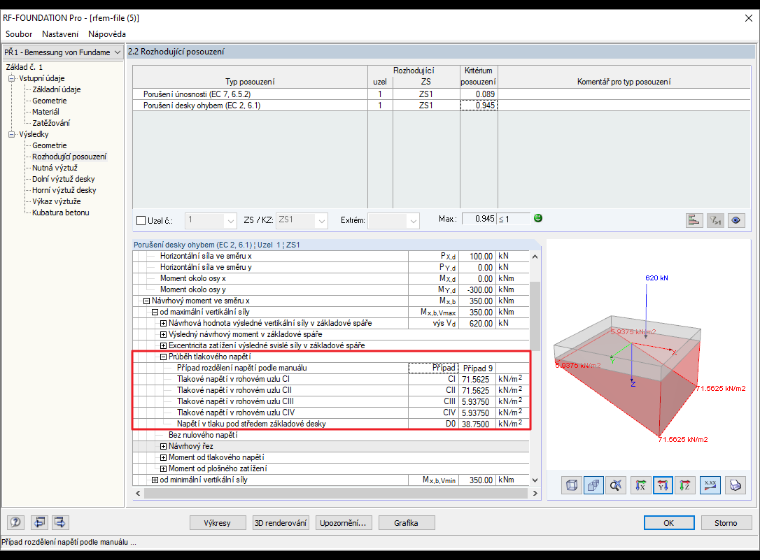Click scroll-down arrow of details table
Image resolution: width=760 pixels, height=560 pixels.
535,480
